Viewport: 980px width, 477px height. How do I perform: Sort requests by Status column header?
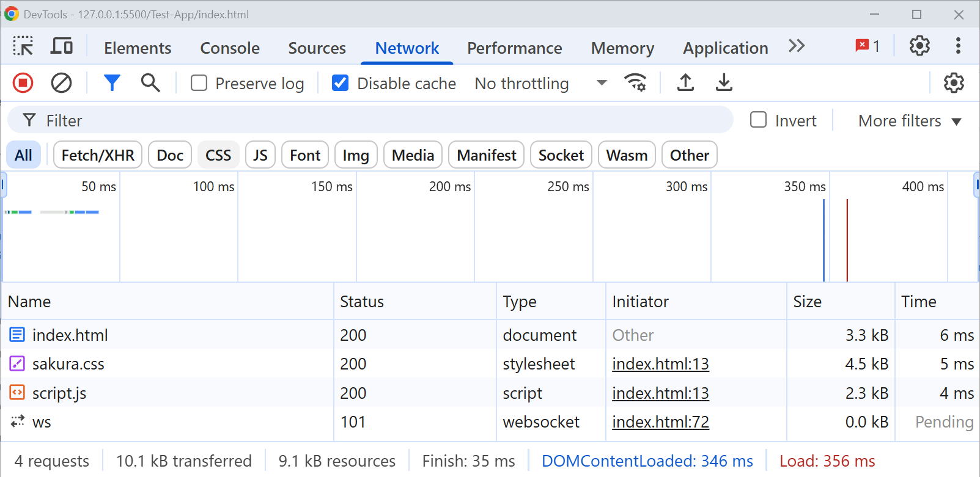(x=415, y=301)
